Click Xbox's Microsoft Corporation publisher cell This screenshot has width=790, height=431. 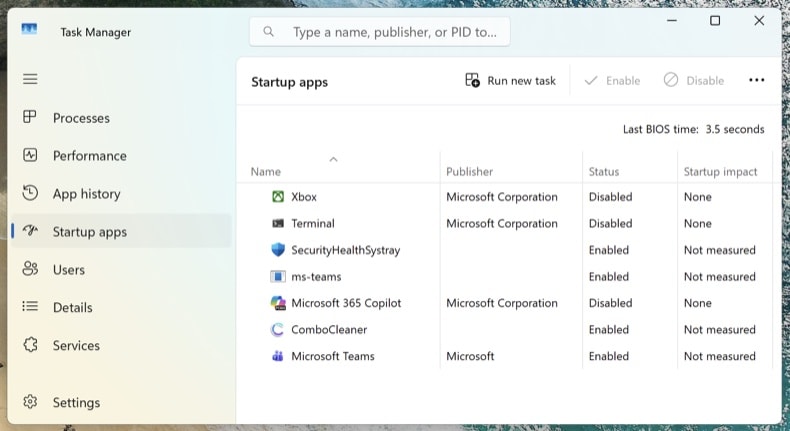pyautogui.click(x=502, y=197)
